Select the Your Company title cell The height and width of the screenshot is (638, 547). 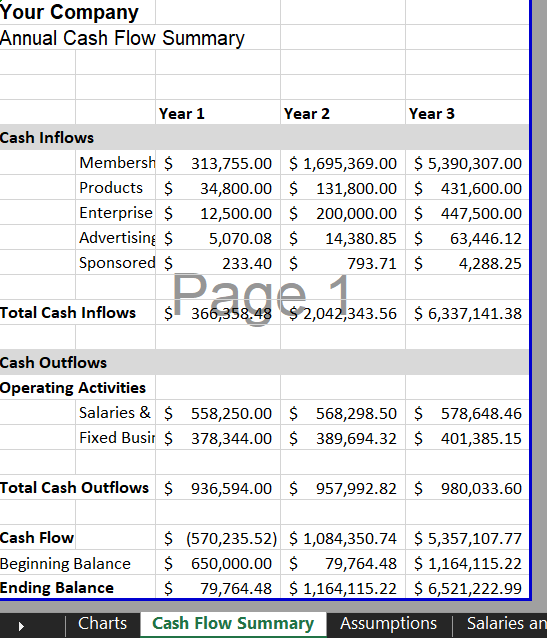pyautogui.click(x=69, y=12)
